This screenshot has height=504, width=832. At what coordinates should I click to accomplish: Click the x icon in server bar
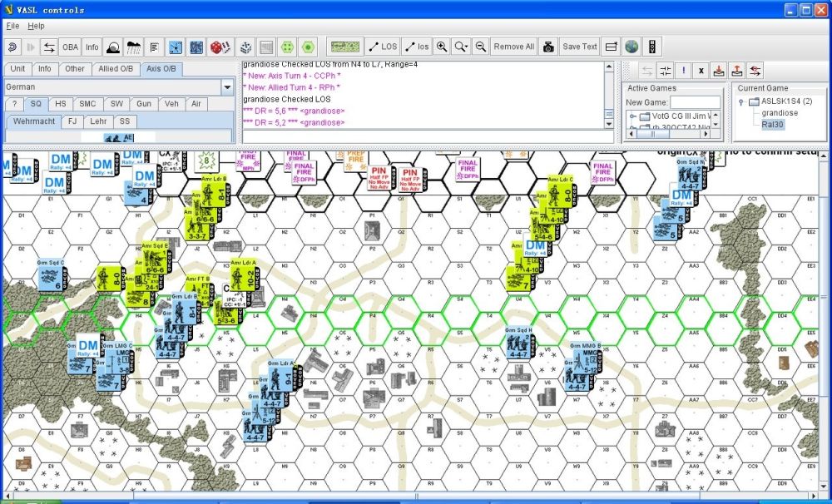[x=701, y=71]
